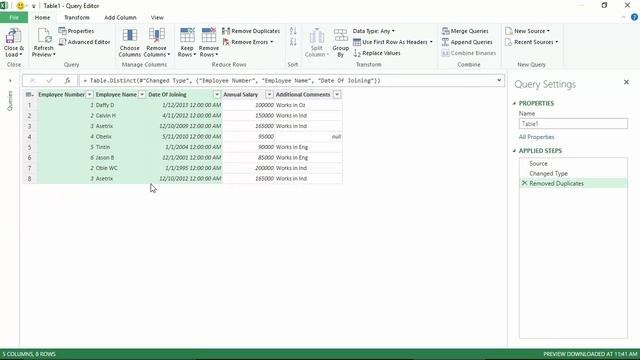This screenshot has height=360, width=640.
Task: Select the Employee Number column header
Action: pos(61,95)
